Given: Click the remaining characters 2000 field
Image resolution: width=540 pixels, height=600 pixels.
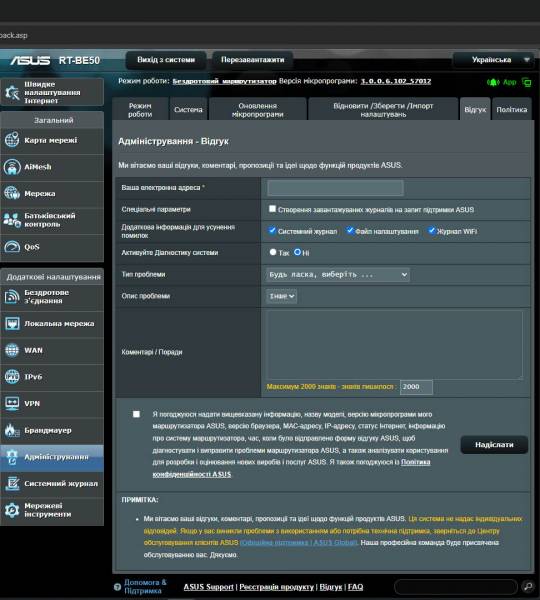Looking at the screenshot, I should tap(416, 387).
